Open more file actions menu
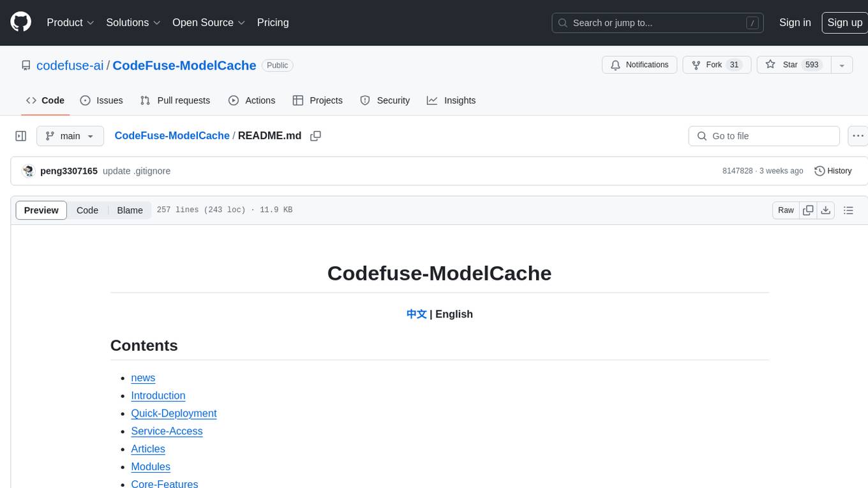Image resolution: width=868 pixels, height=488 pixels. (858, 136)
